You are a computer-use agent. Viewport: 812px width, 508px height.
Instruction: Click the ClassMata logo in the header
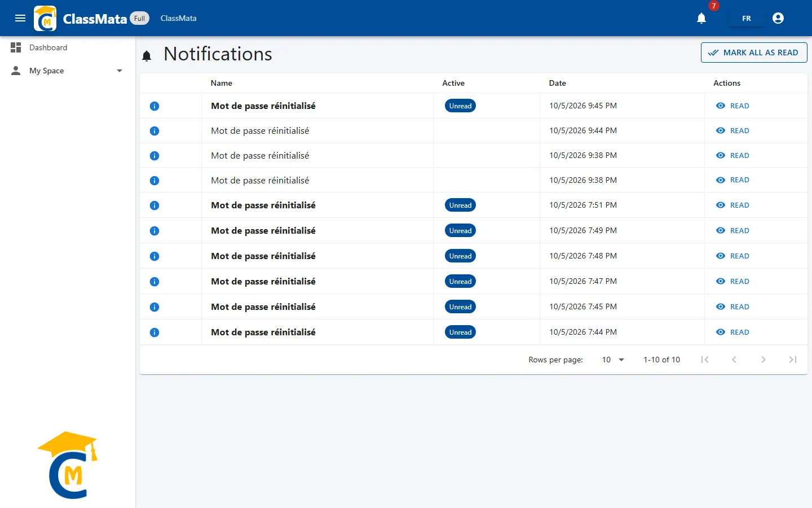45,18
